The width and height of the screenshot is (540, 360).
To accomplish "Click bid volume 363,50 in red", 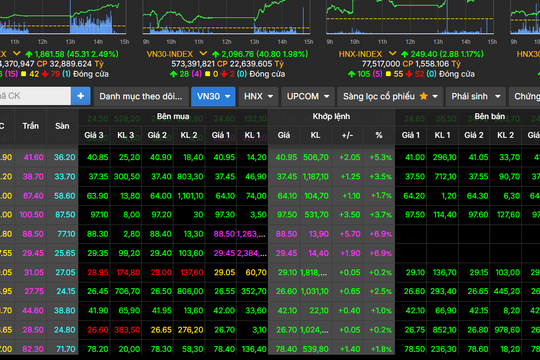I will tap(127, 330).
